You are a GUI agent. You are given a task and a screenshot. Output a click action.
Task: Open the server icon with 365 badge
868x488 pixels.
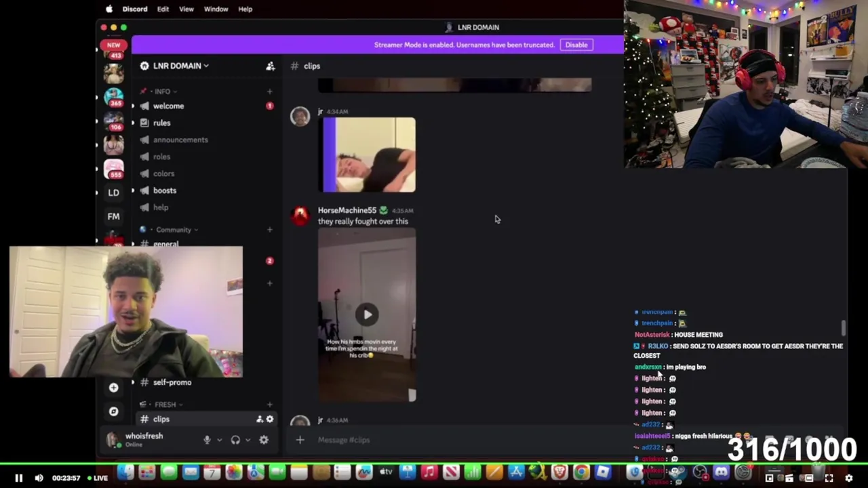113,97
